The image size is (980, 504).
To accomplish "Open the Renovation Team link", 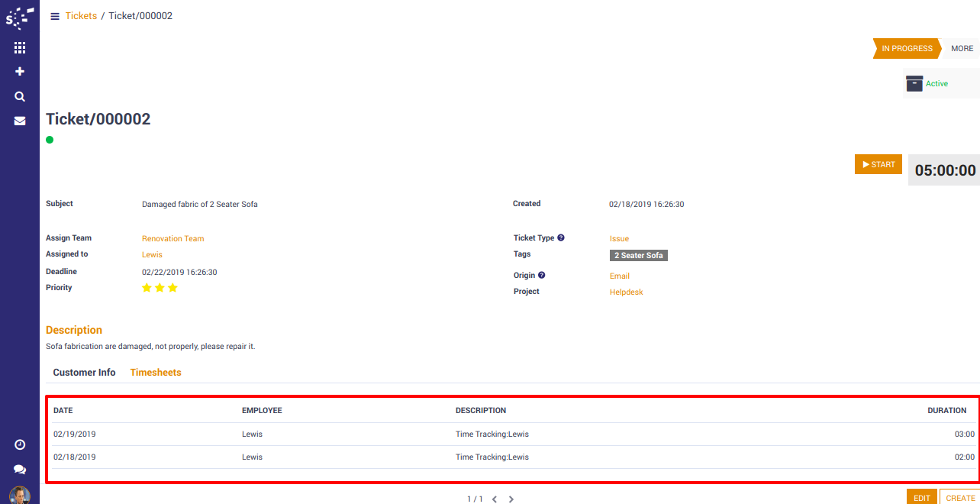I will (172, 238).
